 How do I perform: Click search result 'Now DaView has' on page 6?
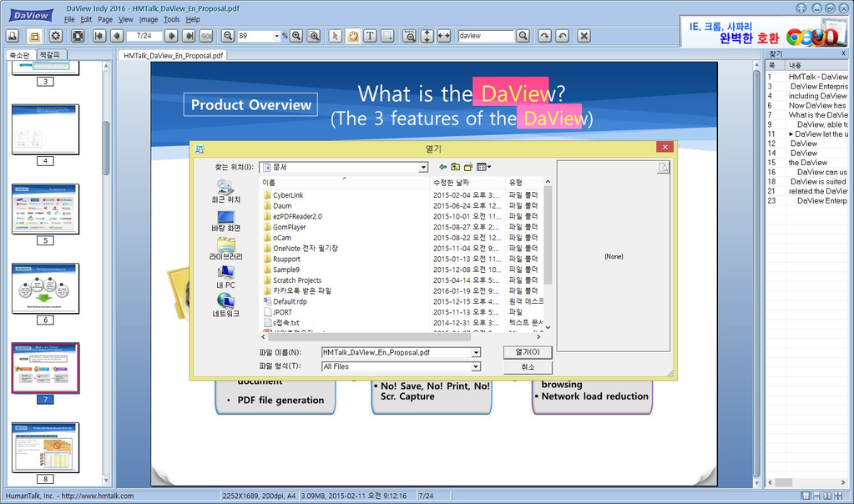[817, 106]
